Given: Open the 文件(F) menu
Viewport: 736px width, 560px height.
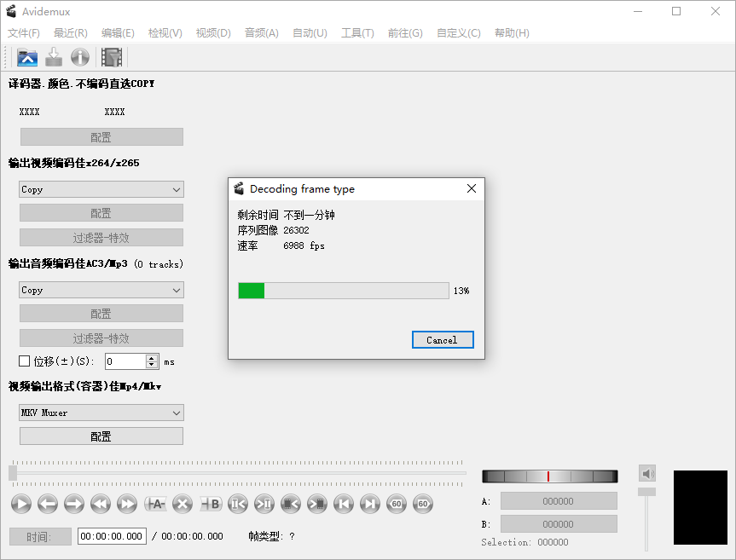Looking at the screenshot, I should pyautogui.click(x=24, y=33).
